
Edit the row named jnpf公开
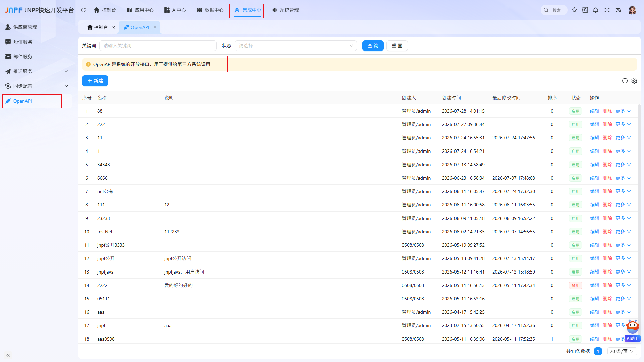pyautogui.click(x=594, y=258)
